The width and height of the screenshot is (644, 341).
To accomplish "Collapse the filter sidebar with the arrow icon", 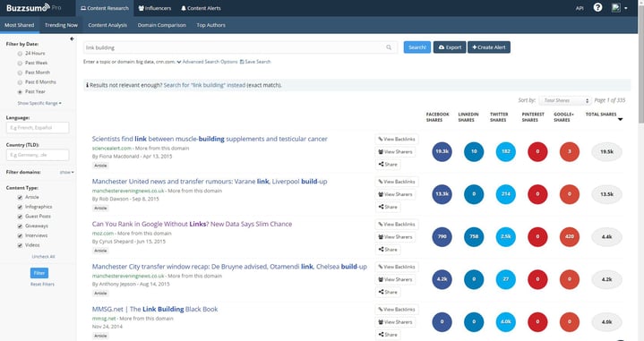I will coord(72,39).
